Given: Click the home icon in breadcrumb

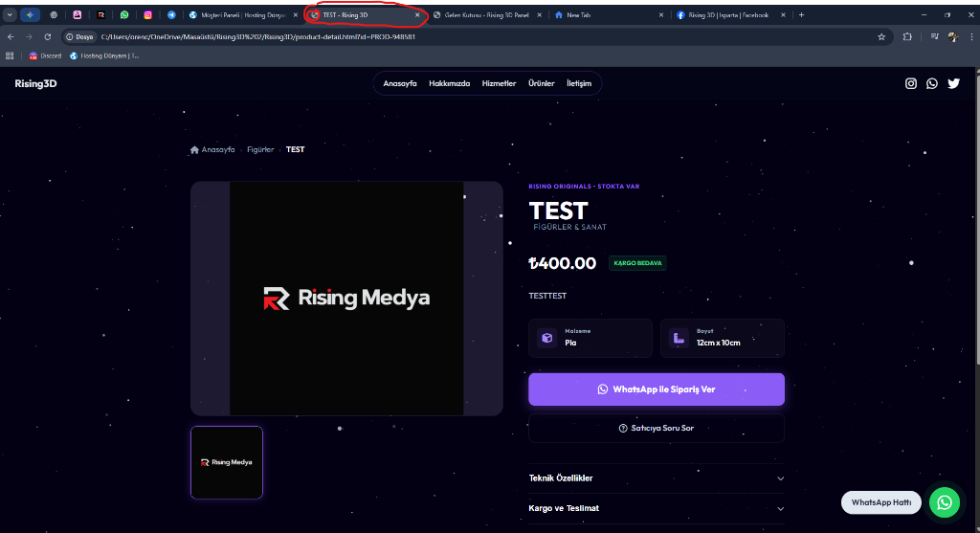Looking at the screenshot, I should 195,149.
